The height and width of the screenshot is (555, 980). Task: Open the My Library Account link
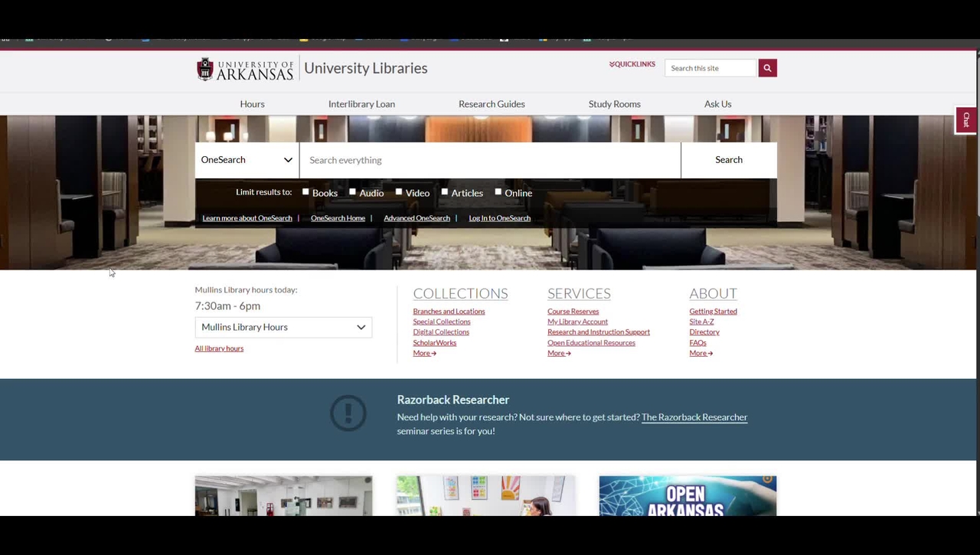tap(577, 322)
